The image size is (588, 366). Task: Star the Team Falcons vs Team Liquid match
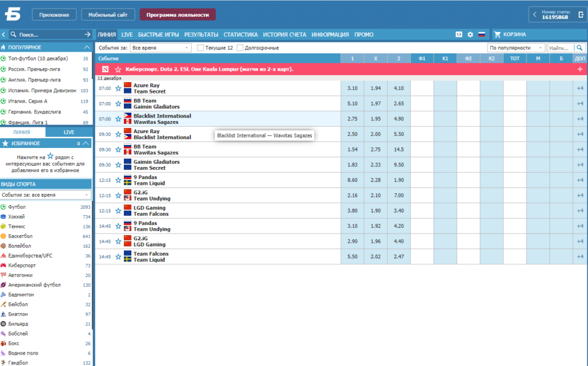click(x=118, y=256)
